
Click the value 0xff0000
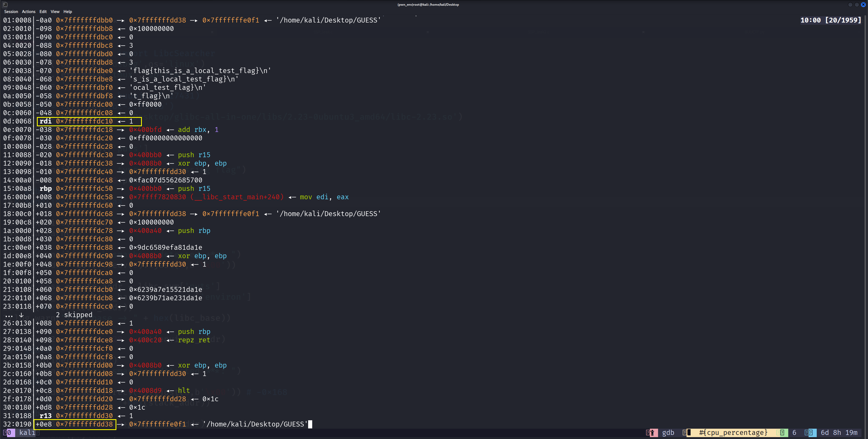pos(145,105)
